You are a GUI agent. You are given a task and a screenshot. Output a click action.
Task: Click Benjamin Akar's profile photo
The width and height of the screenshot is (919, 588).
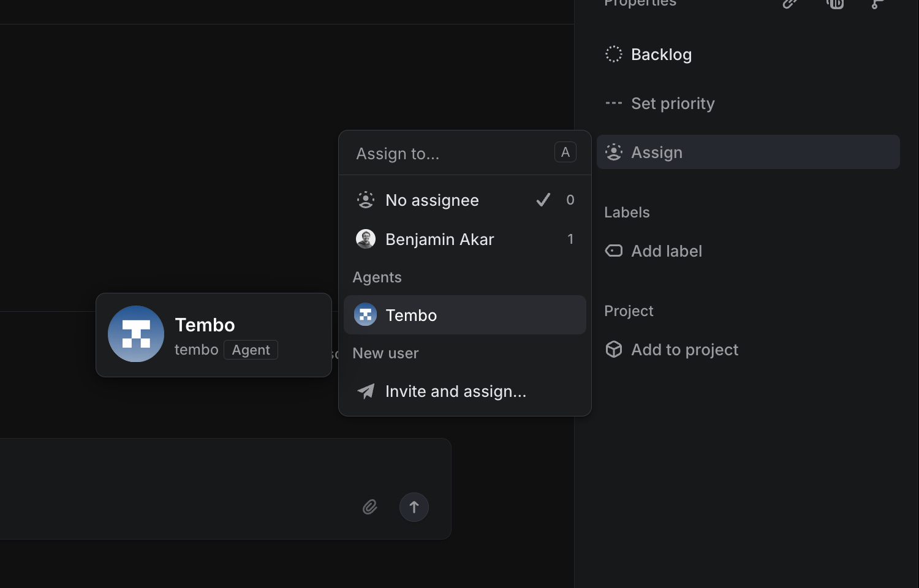[366, 239]
